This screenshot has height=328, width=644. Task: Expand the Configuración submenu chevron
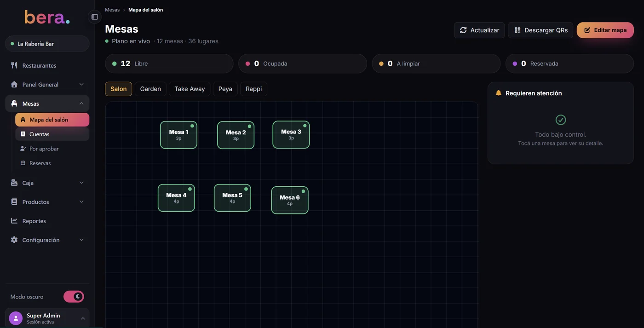coord(81,240)
